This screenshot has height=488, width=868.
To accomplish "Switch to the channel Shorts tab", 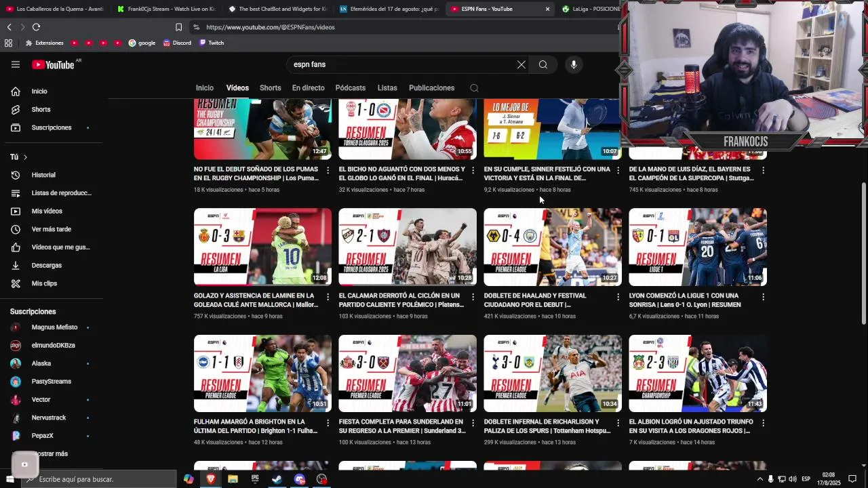I will click(x=270, y=88).
